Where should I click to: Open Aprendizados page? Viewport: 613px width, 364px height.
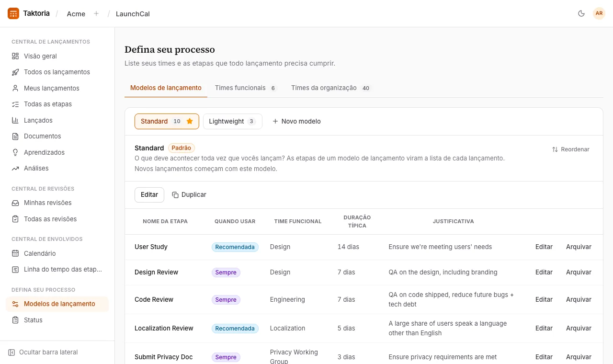57,152
